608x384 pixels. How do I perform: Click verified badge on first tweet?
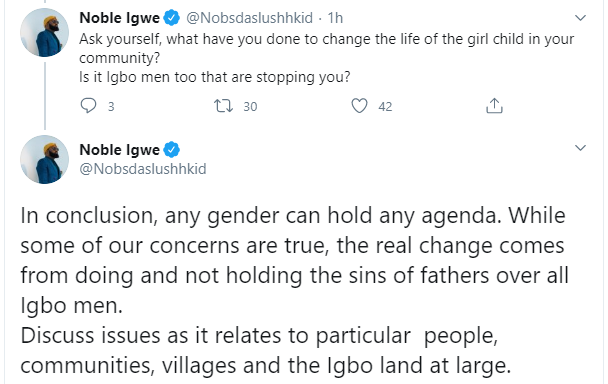click(x=171, y=18)
